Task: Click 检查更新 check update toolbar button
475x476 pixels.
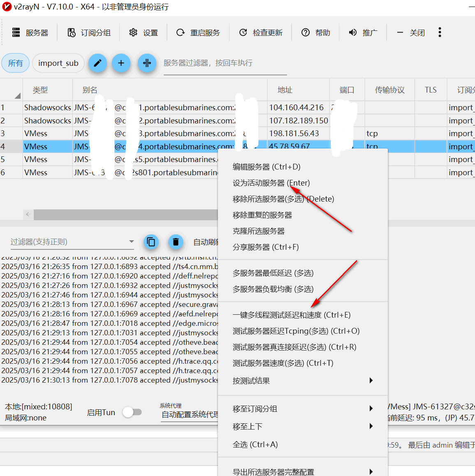Action: (261, 33)
